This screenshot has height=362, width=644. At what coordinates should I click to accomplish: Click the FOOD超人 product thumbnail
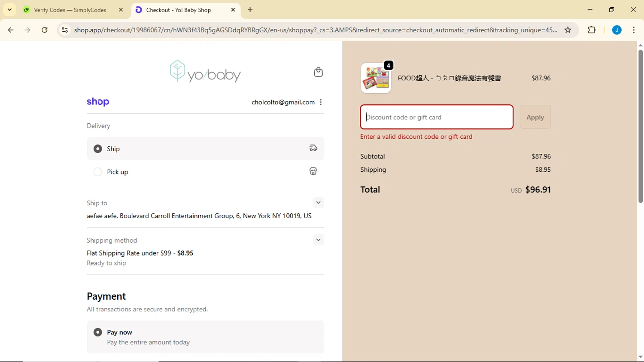click(x=376, y=78)
